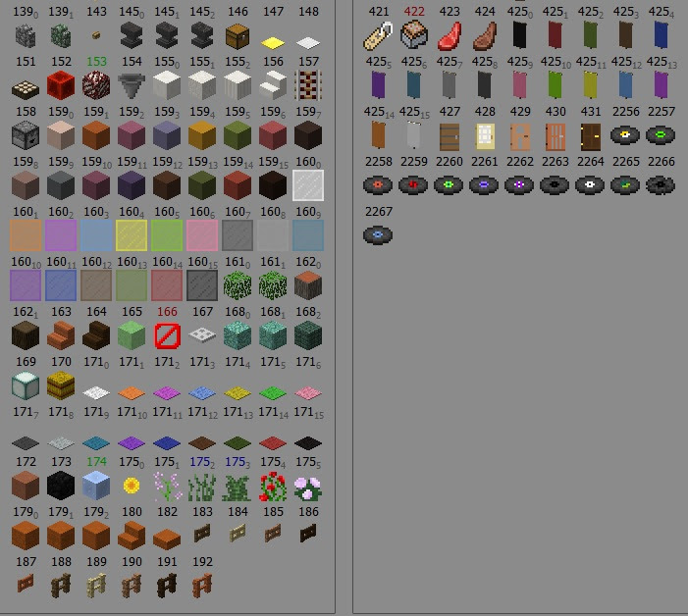This screenshot has width=688, height=616.
Task: Select the lime stained glass 160 subscript 5
Action: 167,235
